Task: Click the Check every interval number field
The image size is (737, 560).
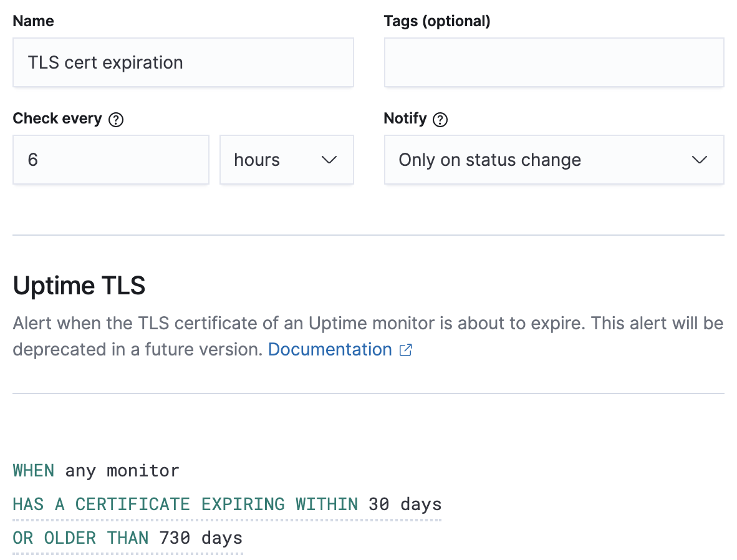Action: coord(110,160)
